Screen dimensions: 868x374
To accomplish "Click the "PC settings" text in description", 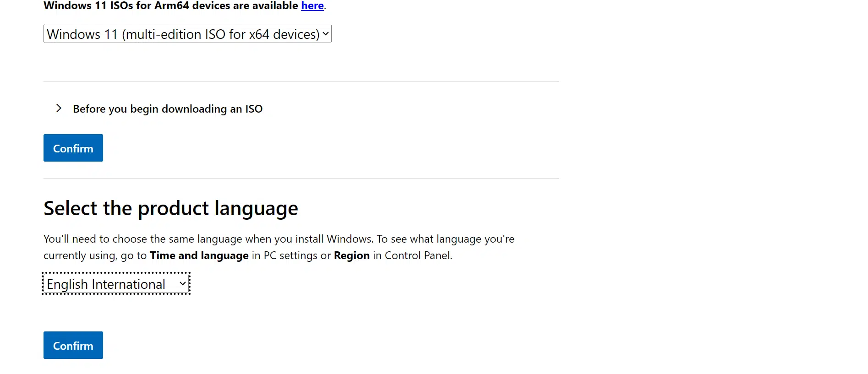I will tap(290, 255).
